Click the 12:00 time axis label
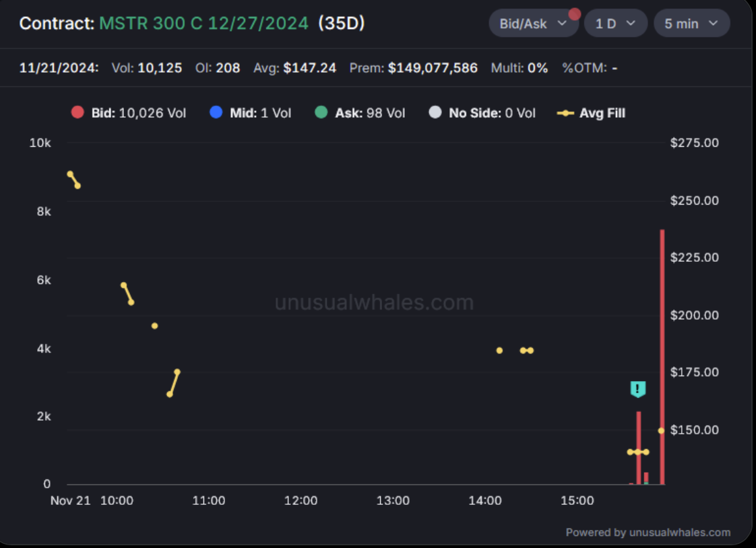The image size is (756, 548). (301, 500)
